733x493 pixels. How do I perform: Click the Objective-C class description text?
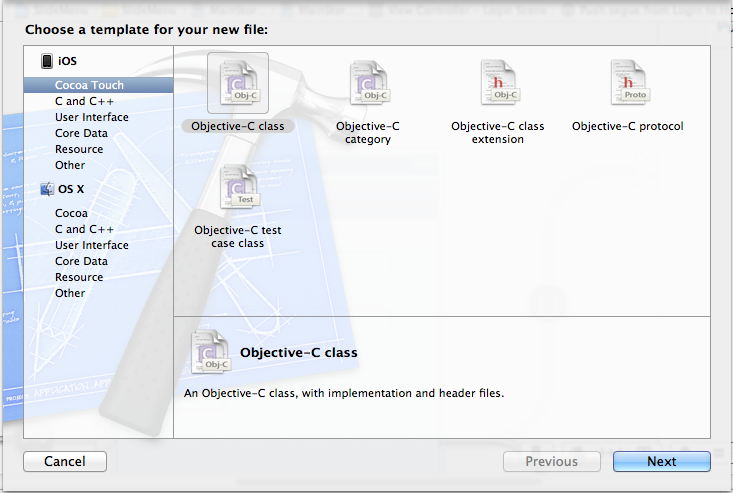pyautogui.click(x=344, y=393)
